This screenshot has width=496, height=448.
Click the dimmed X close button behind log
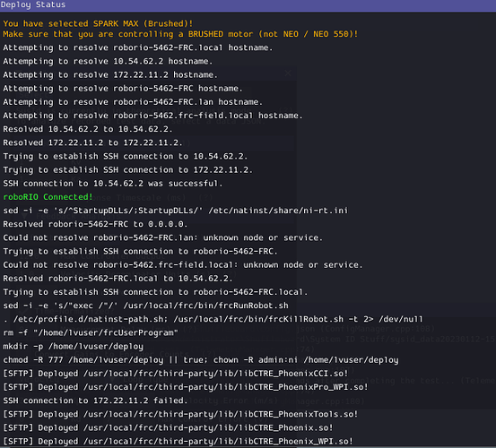click(288, 73)
